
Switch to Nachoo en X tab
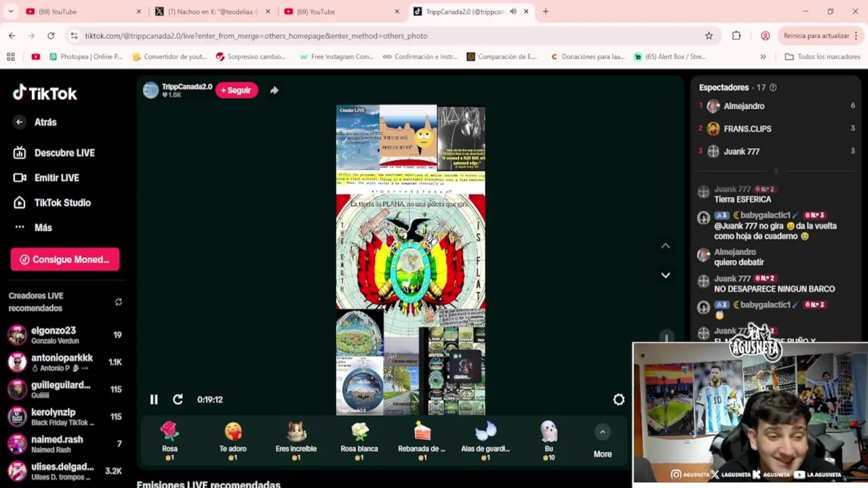pyautogui.click(x=212, y=12)
